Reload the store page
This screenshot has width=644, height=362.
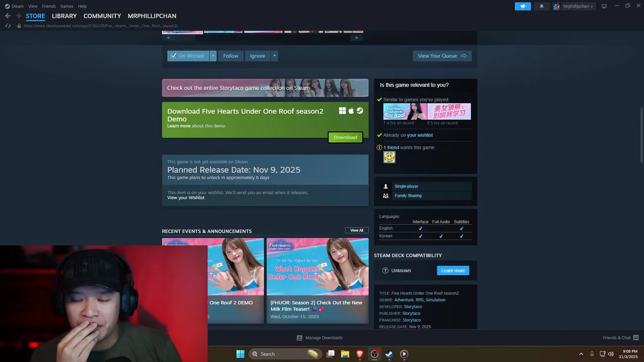tap(8, 26)
